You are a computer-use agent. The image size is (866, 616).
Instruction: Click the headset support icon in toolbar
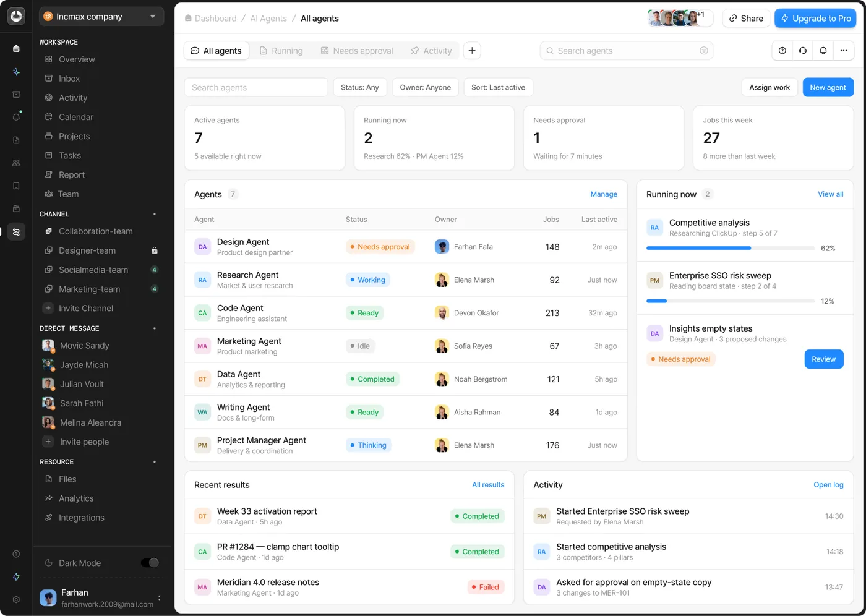click(x=803, y=51)
